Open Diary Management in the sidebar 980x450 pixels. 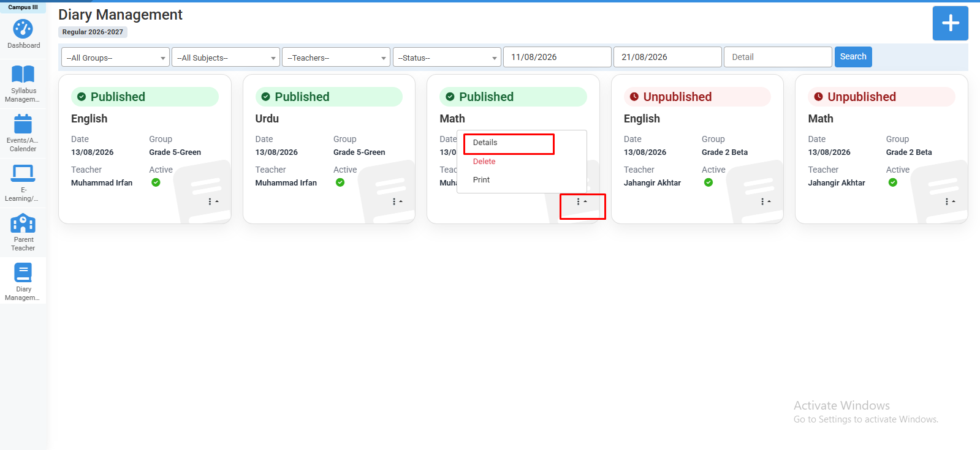pyautogui.click(x=23, y=282)
